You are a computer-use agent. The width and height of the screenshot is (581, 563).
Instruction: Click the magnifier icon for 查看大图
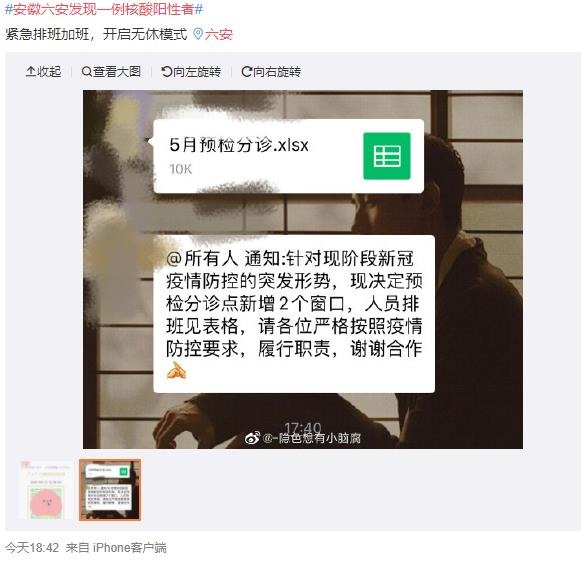pyautogui.click(x=86, y=71)
